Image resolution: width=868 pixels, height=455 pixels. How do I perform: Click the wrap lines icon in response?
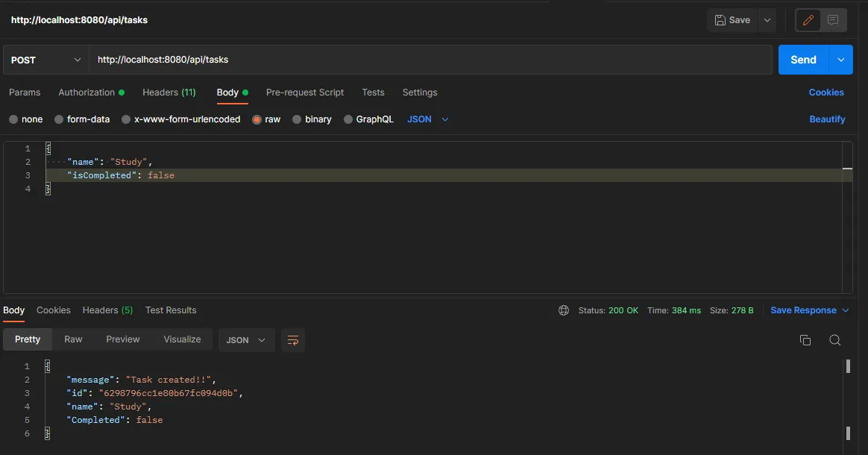click(293, 340)
